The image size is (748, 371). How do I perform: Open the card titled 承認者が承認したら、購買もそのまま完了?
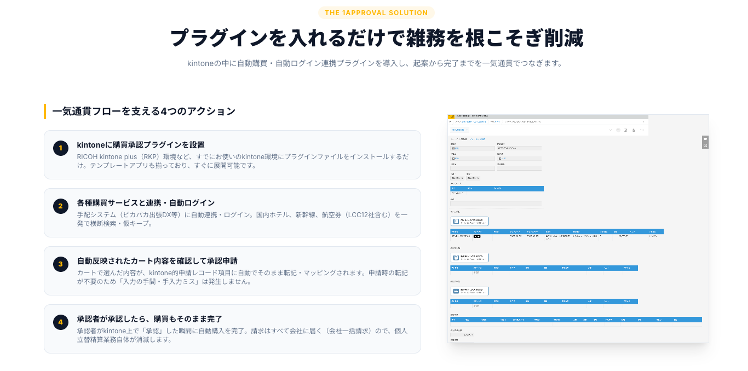pos(232,329)
